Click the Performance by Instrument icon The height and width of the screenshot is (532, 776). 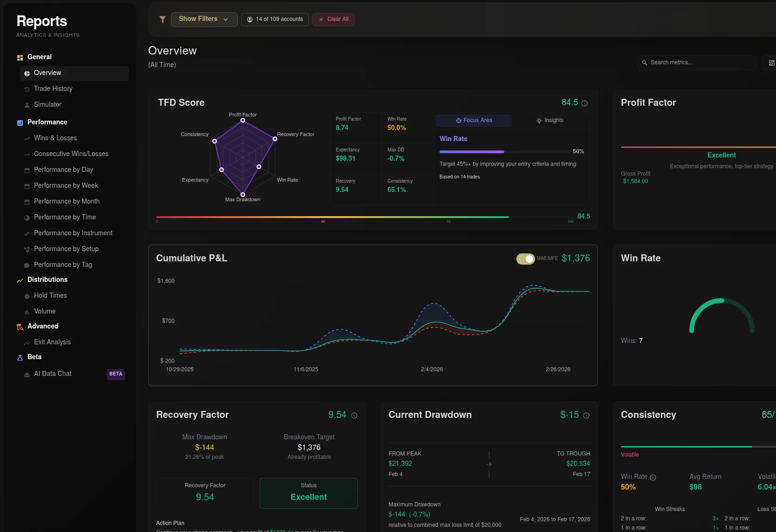27,233
